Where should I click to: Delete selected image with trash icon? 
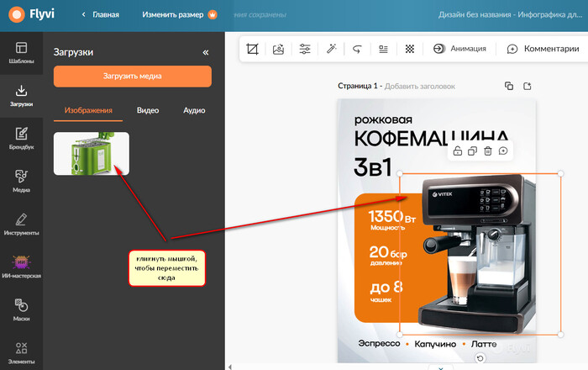coord(487,151)
